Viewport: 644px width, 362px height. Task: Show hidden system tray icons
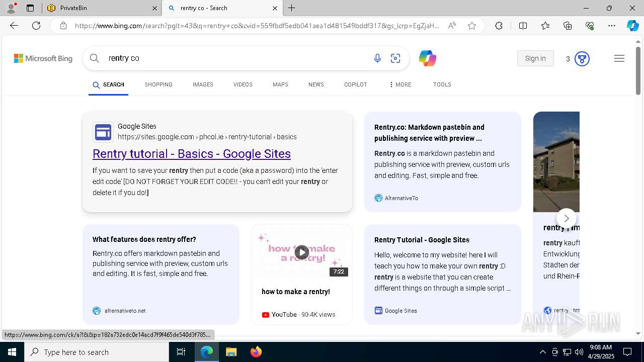(x=542, y=352)
